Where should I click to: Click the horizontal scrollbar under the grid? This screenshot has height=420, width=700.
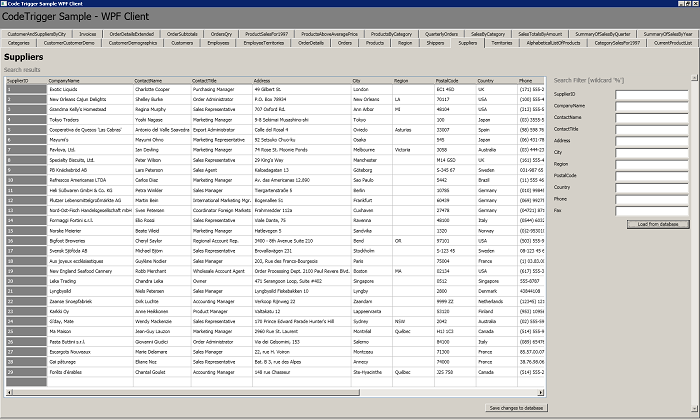(x=270, y=397)
